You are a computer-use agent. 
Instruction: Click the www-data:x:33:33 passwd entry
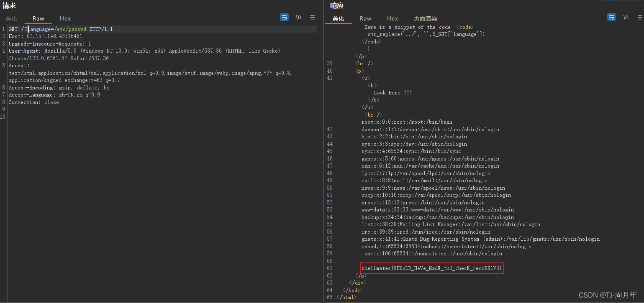pos(438,210)
